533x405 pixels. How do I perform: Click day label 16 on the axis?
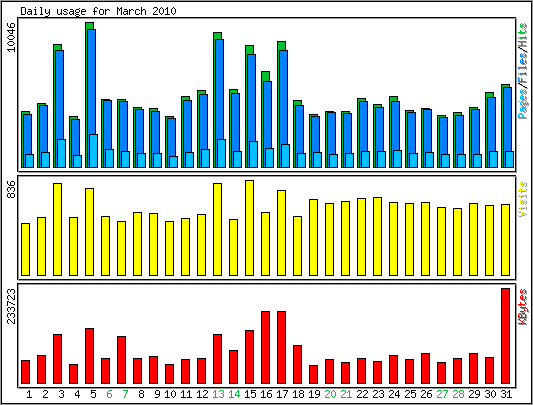266,394
